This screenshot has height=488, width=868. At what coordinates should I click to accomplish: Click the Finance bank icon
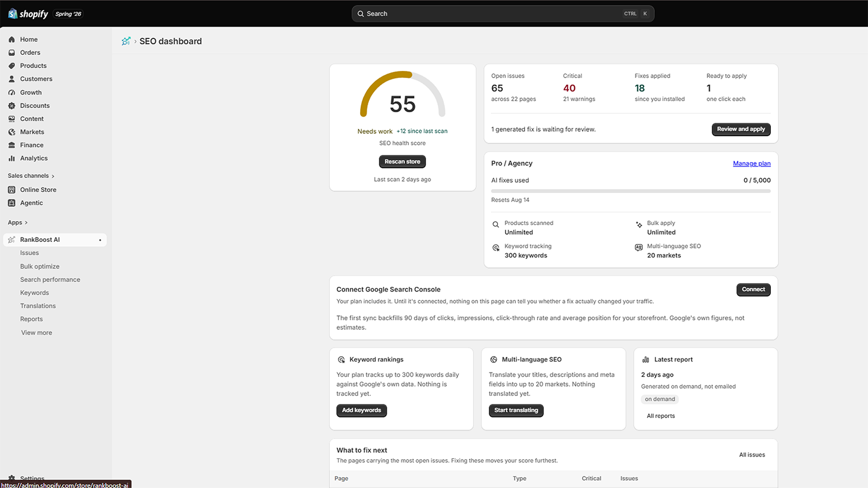(12, 145)
